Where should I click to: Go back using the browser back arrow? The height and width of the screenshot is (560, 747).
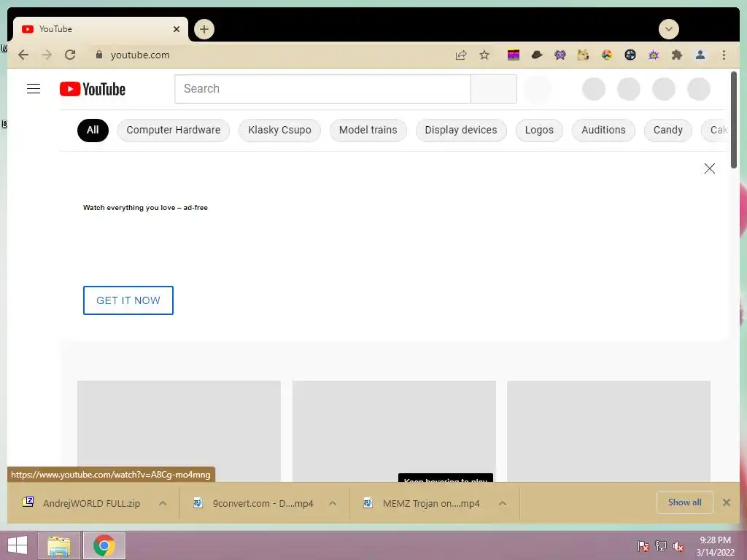(23, 55)
